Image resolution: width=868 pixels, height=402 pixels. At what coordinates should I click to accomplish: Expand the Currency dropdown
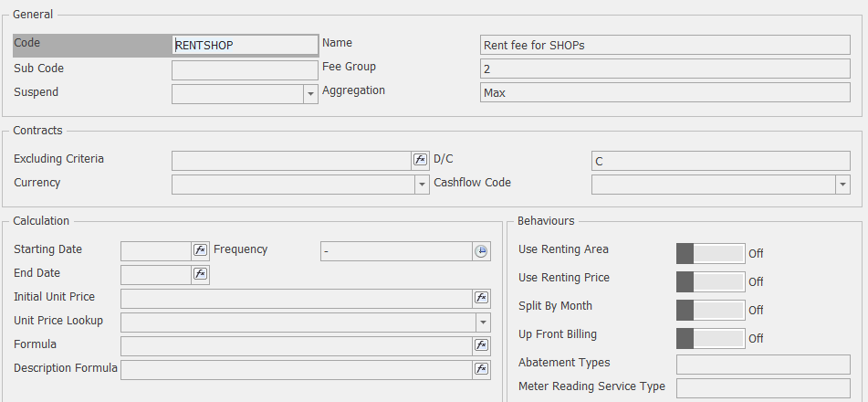(422, 185)
